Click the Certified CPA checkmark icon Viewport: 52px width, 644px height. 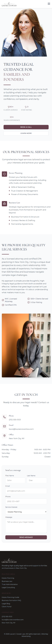point(3,305)
